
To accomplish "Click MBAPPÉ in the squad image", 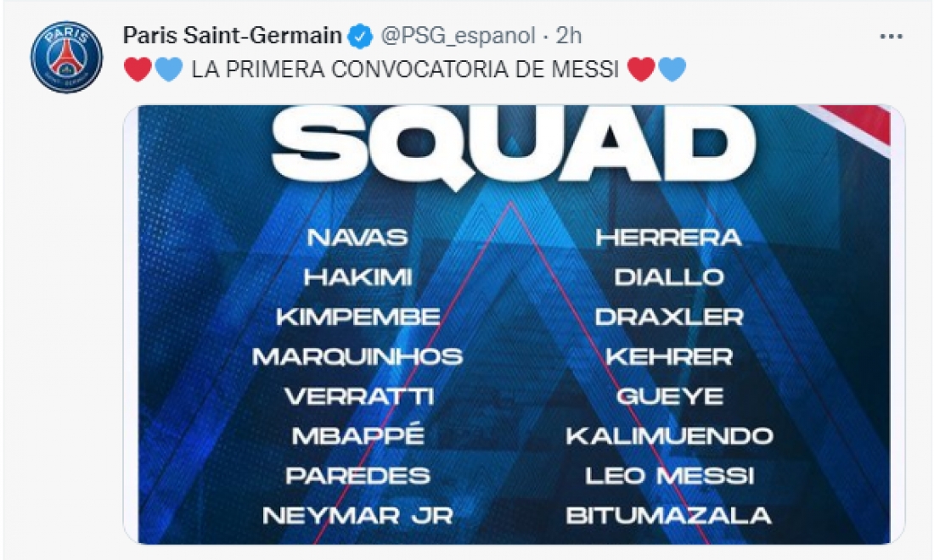I will (x=358, y=434).
